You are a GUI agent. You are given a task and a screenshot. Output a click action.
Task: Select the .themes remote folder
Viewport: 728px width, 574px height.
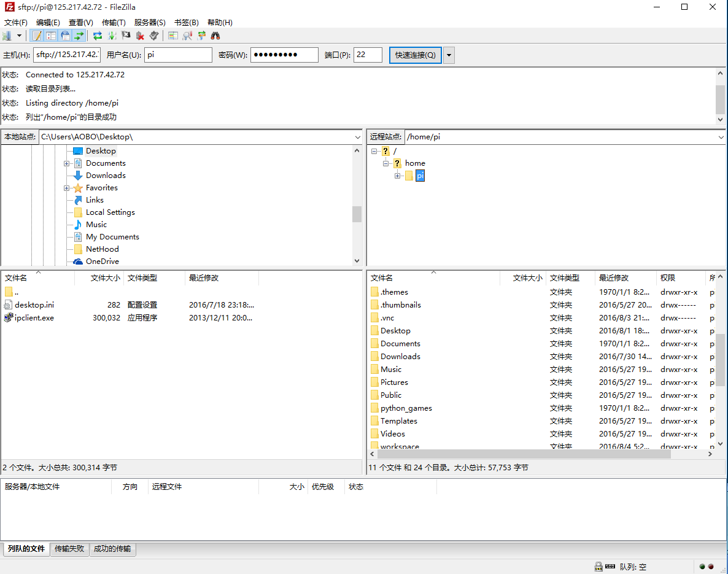[x=394, y=292]
